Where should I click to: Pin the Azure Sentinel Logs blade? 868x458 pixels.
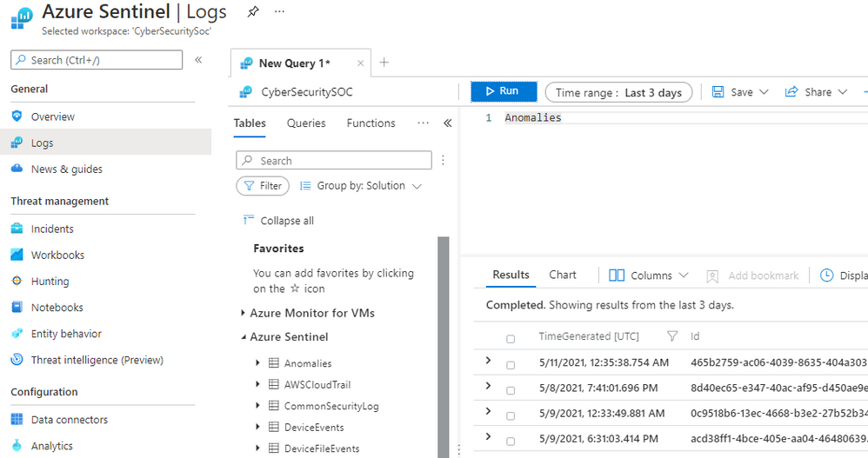click(x=252, y=12)
